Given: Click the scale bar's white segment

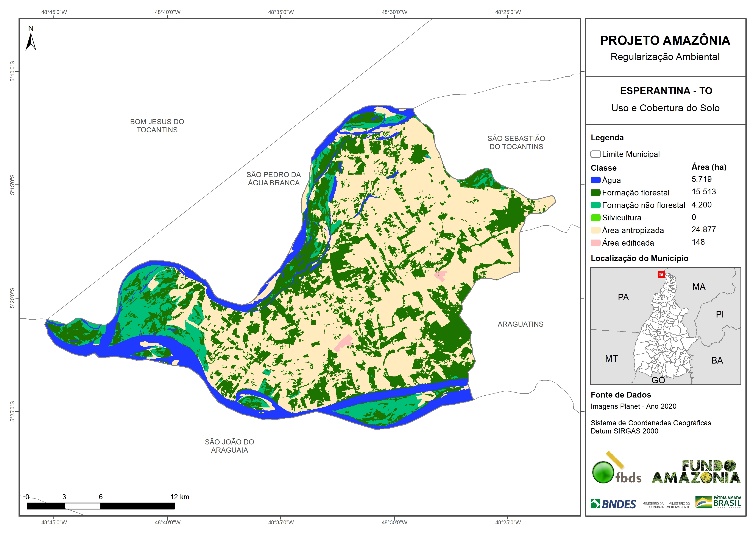Looking at the screenshot, I should (82, 506).
